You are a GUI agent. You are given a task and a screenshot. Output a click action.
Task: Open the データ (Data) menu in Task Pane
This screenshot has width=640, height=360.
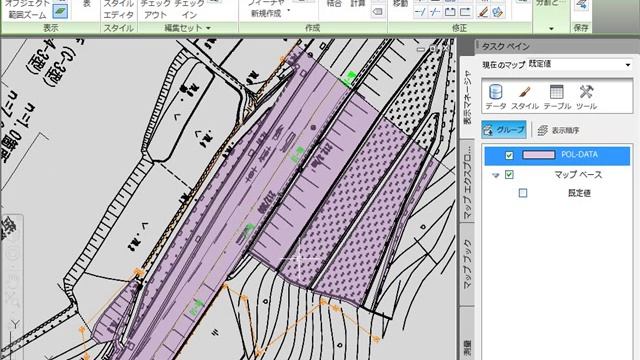point(495,97)
